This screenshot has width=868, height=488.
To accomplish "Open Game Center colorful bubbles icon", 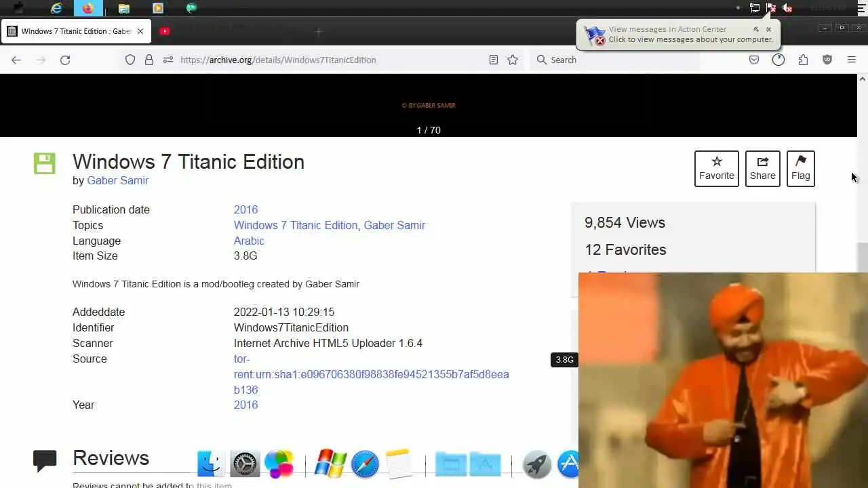I will [279, 464].
